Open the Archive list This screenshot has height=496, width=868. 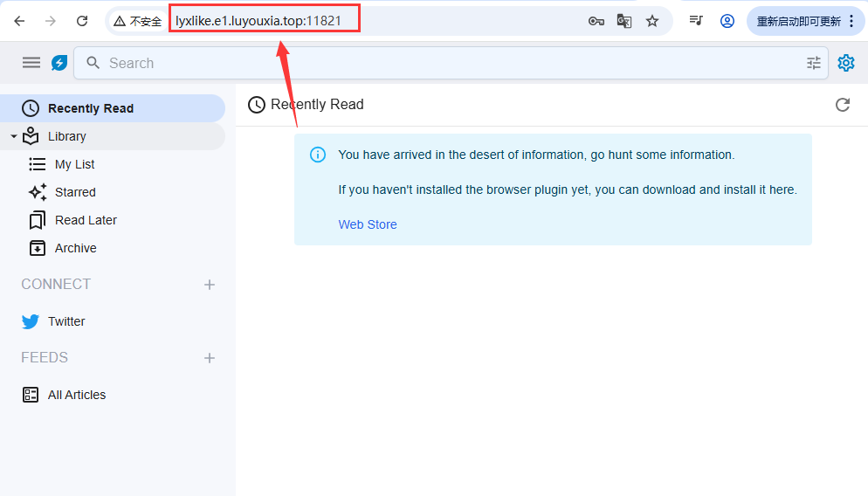(x=75, y=248)
